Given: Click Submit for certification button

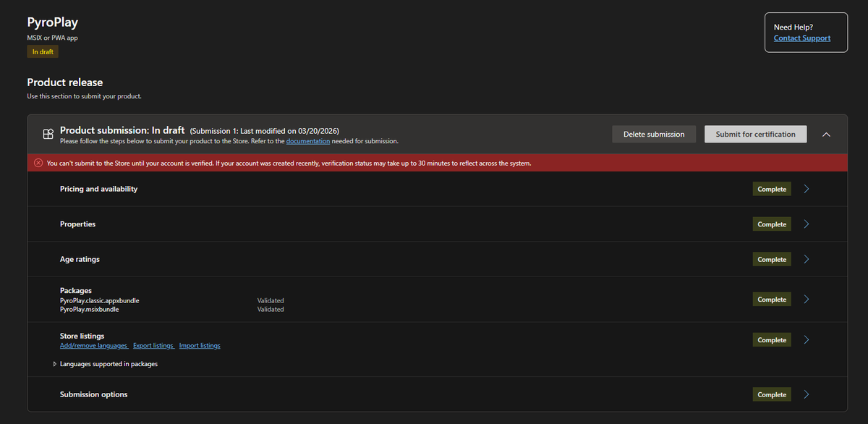Looking at the screenshot, I should click(x=755, y=134).
